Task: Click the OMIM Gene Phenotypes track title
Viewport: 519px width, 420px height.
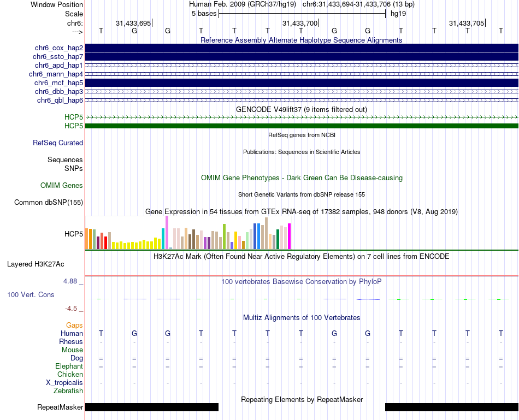Action: click(302, 178)
